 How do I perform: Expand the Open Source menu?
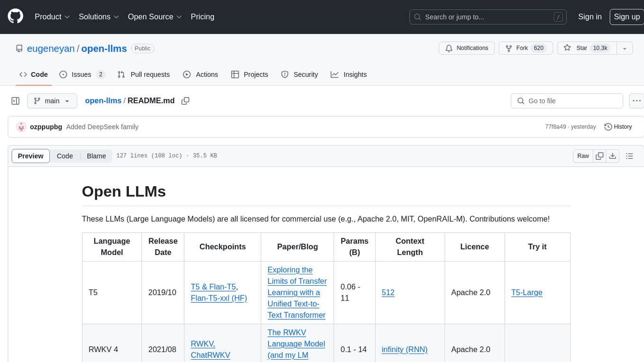point(155,17)
